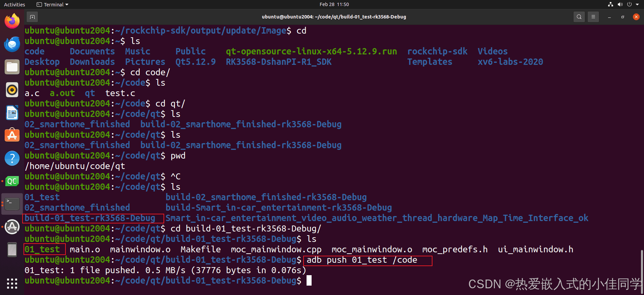Screen dimensions: 644x295
Task: Click the 'Qt5.12.9' directory name
Action: tap(195, 62)
